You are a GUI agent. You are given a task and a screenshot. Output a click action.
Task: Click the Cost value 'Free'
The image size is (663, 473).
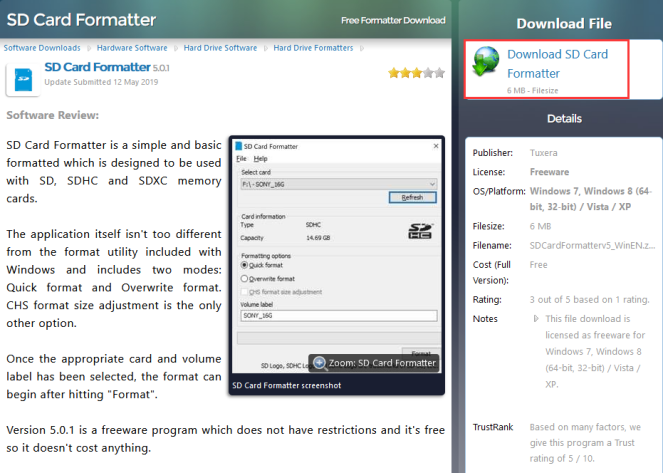538,265
